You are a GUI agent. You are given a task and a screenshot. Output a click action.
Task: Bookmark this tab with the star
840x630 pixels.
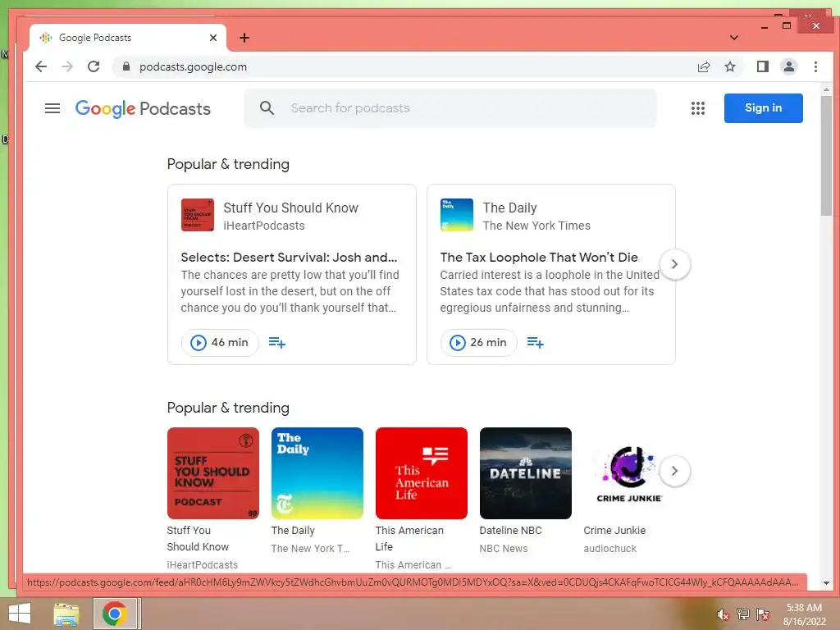(x=729, y=66)
